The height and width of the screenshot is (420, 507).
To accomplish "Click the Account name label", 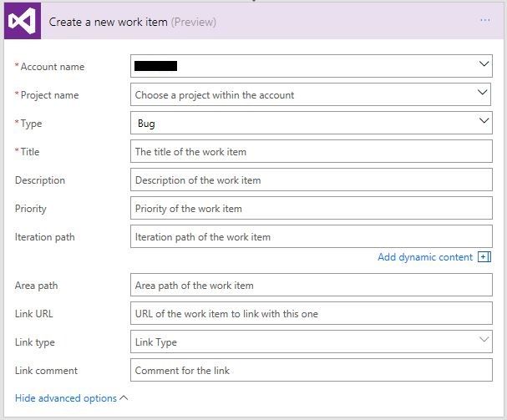I will [x=53, y=67].
